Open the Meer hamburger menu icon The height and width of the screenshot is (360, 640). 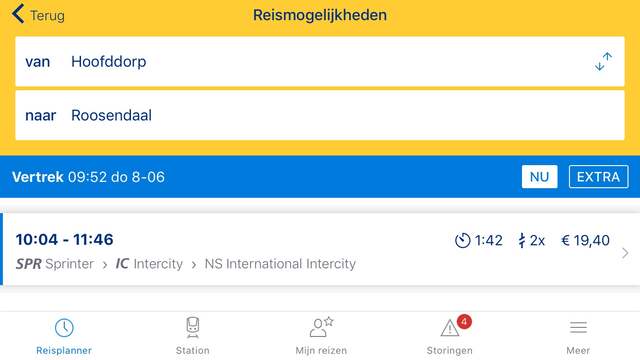click(x=578, y=327)
